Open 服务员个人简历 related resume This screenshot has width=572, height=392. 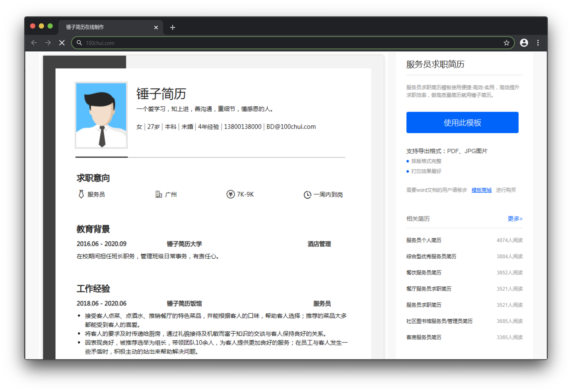424,240
